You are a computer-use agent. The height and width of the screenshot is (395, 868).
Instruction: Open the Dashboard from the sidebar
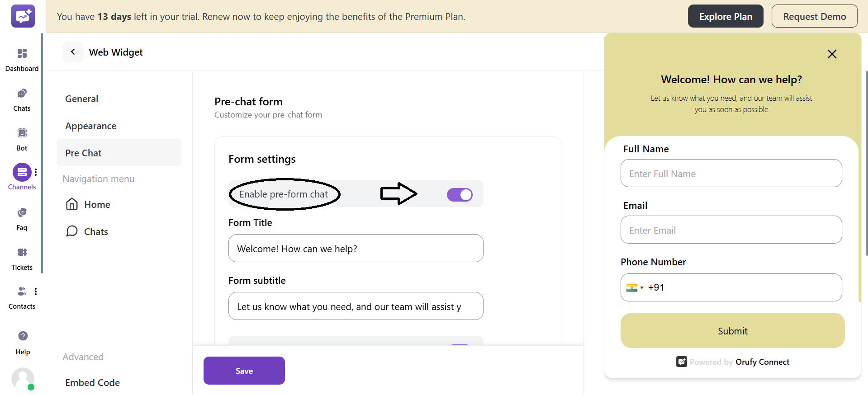[x=22, y=59]
